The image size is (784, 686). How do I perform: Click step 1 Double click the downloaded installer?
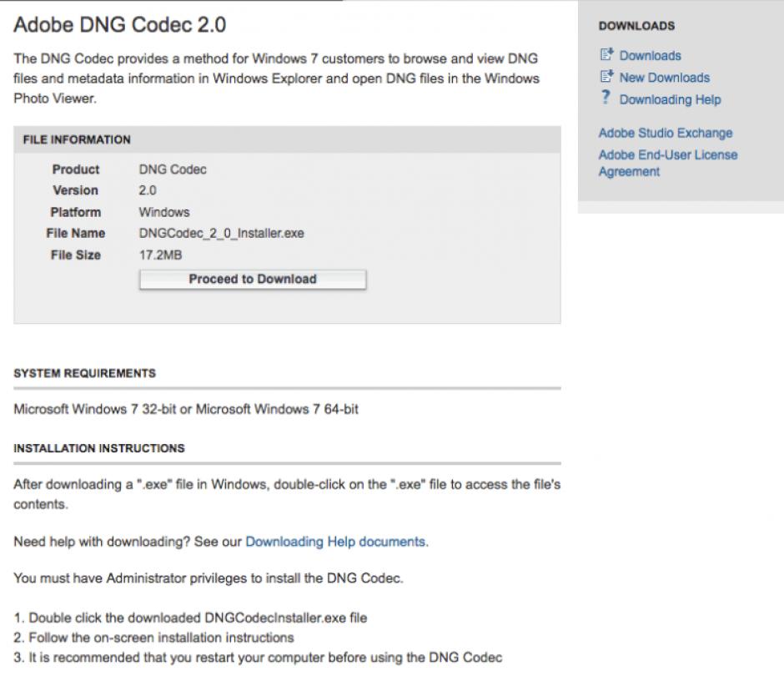coord(190,618)
